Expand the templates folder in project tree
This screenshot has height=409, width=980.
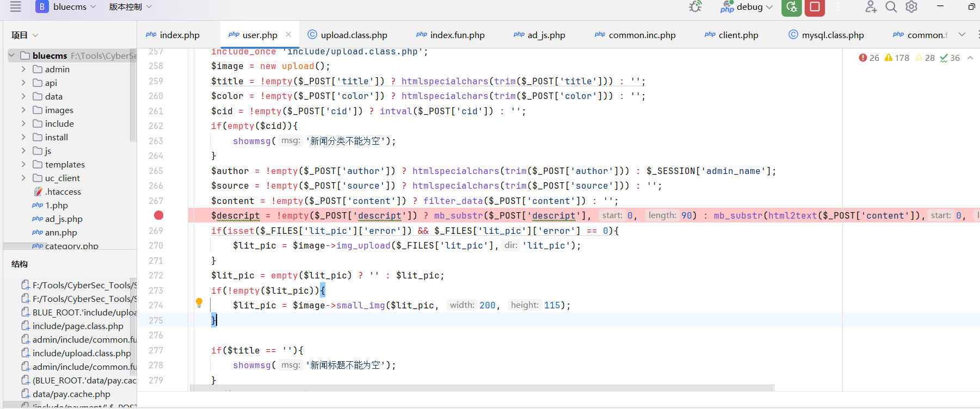pyautogui.click(x=23, y=164)
